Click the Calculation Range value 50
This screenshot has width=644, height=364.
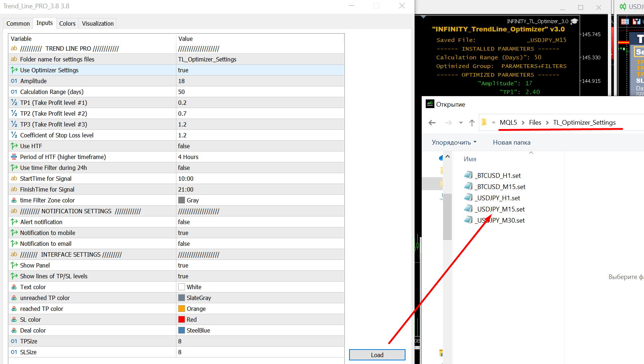click(x=181, y=92)
